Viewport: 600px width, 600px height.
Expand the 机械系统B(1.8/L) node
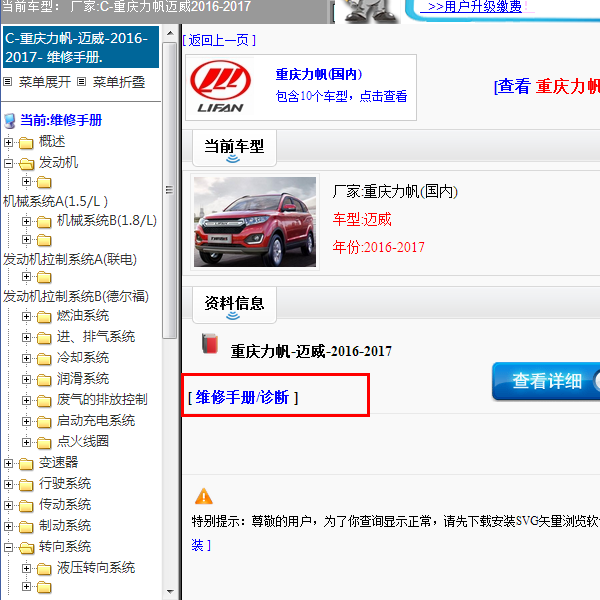tap(26, 221)
